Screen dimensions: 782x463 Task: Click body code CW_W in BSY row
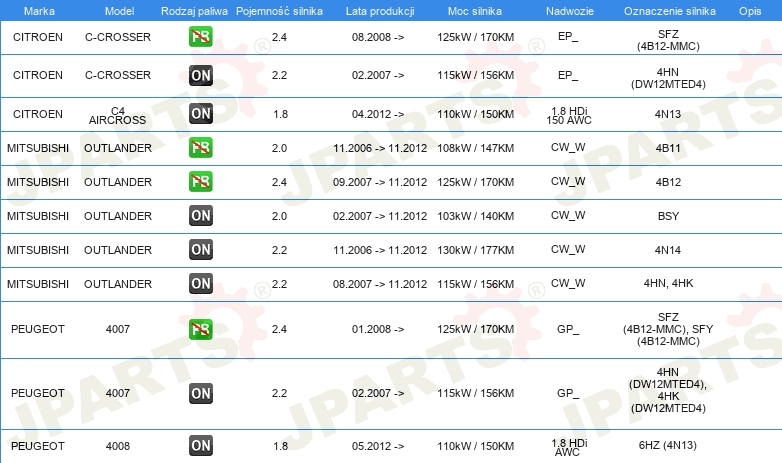[x=568, y=216]
